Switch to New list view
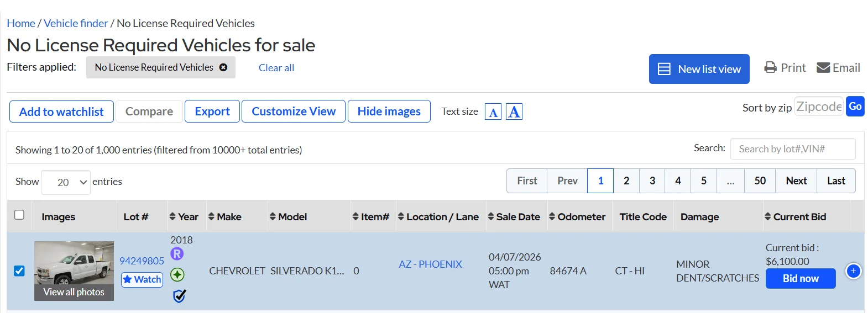This screenshot has height=313, width=868. pyautogui.click(x=699, y=69)
